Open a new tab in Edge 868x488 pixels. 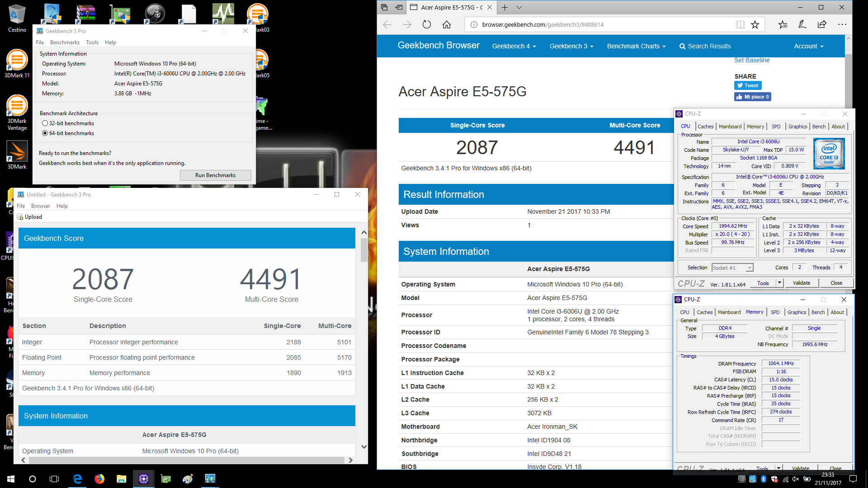point(505,7)
